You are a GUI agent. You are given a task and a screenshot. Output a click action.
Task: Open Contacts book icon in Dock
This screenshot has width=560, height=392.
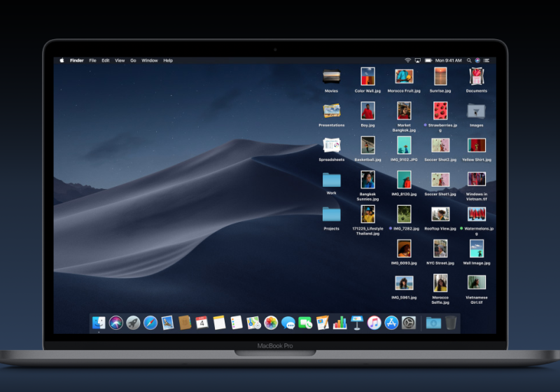185,323
